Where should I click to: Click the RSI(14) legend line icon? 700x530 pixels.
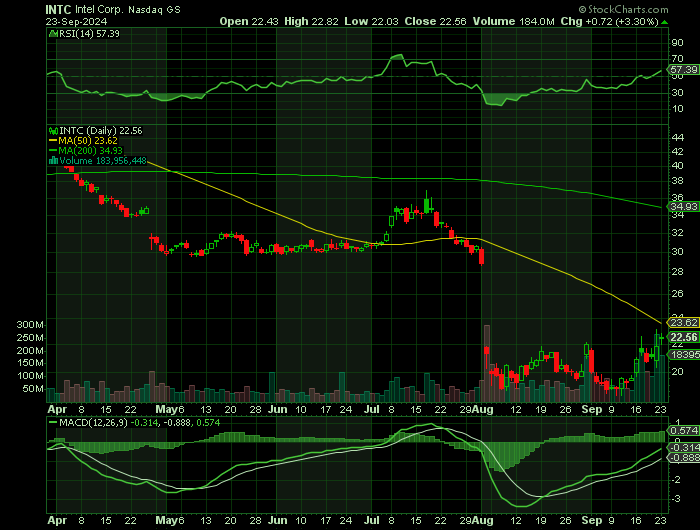click(53, 33)
